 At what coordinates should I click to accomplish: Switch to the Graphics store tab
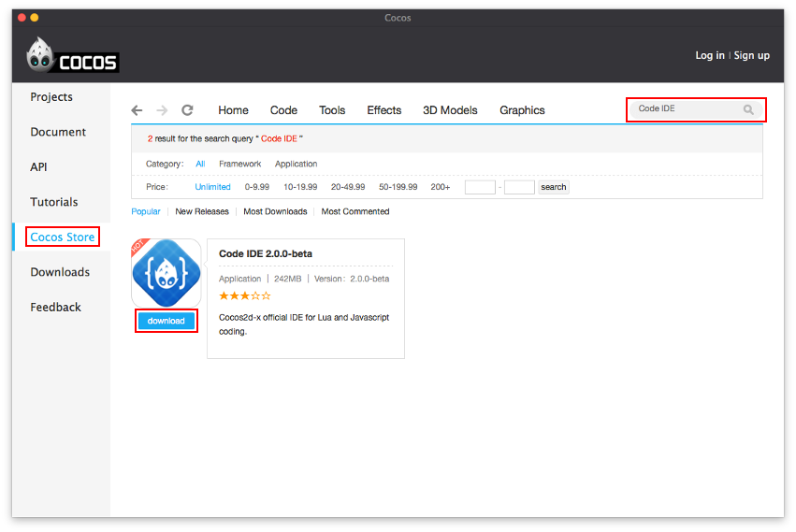[522, 110]
